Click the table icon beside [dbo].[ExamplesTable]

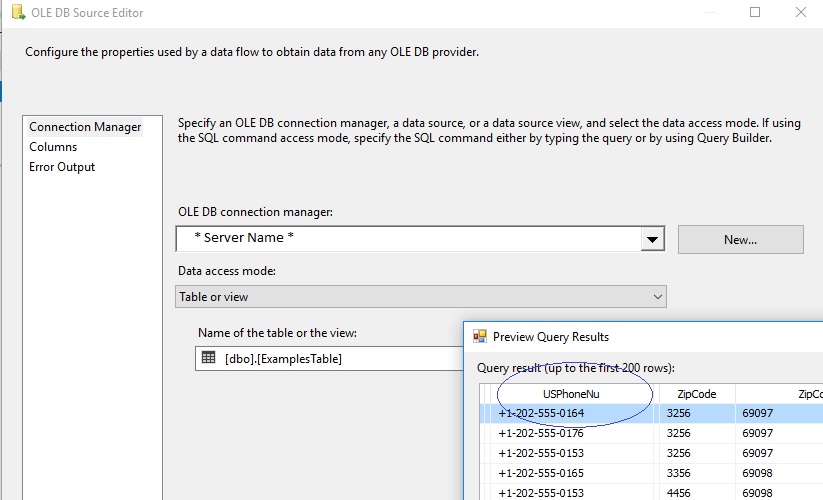208,358
